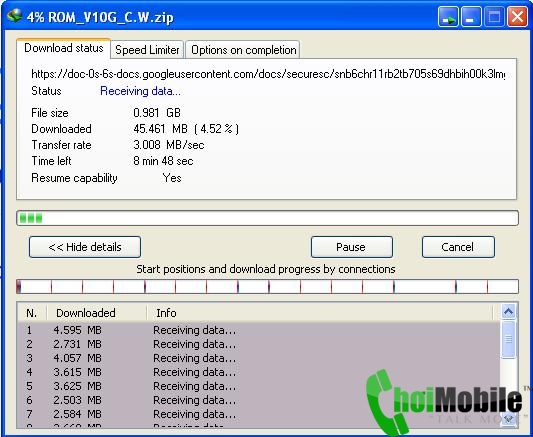Click the send-to-tray green arrow icon

[x=448, y=16]
